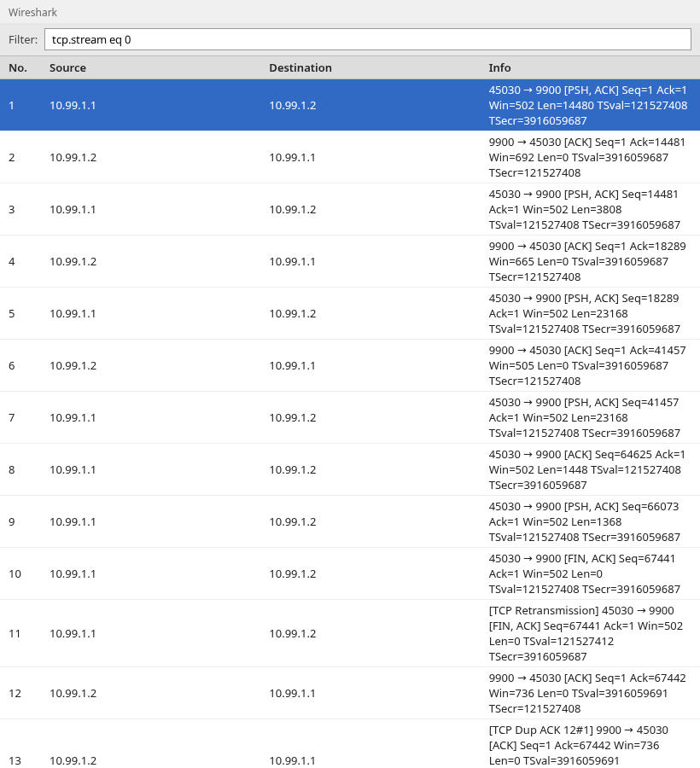Screen dimensions: 700x768
Task: Select the TCP Dup ACK 12#1 info
Action: [x=578, y=748]
